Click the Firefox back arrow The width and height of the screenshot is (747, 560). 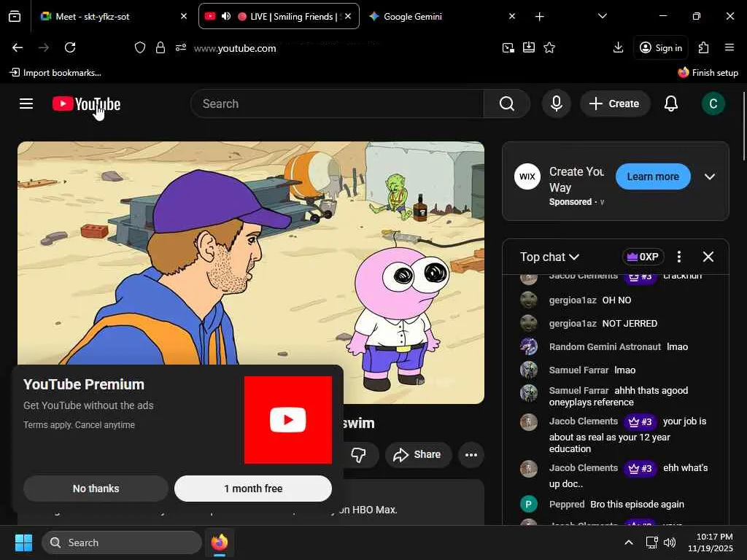pos(18,47)
